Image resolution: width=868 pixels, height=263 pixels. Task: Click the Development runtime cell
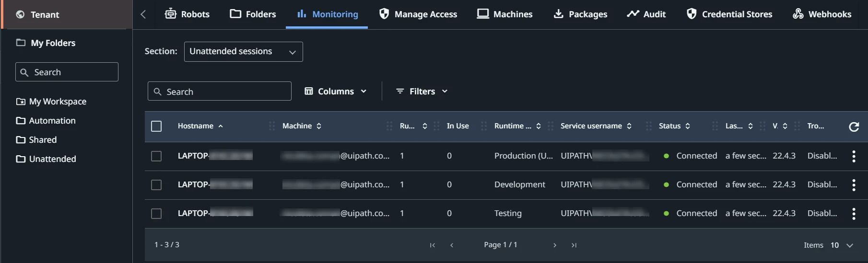520,185
